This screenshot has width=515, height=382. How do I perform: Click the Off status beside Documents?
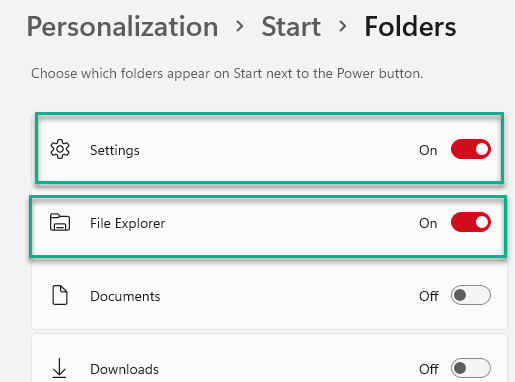pos(429,296)
